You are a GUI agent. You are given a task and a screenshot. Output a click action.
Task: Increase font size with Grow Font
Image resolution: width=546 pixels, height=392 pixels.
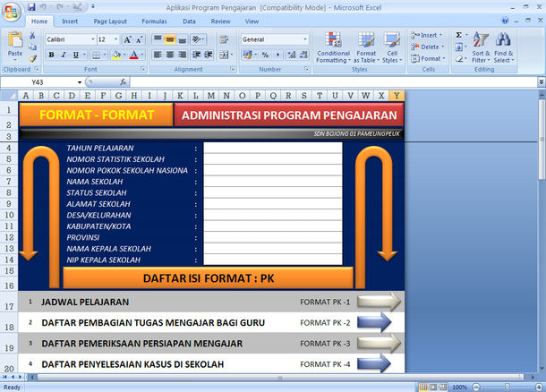[x=127, y=39]
